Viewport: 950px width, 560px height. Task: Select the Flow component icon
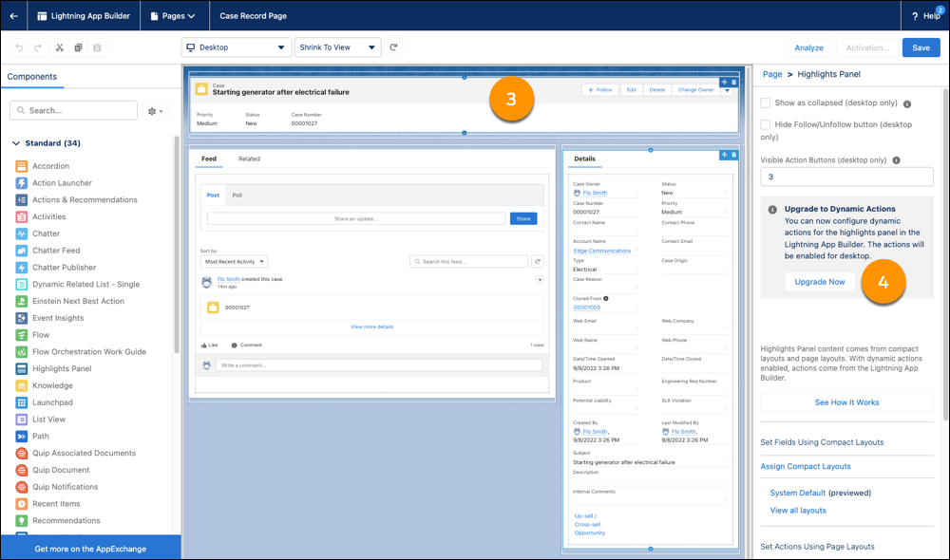coord(20,334)
